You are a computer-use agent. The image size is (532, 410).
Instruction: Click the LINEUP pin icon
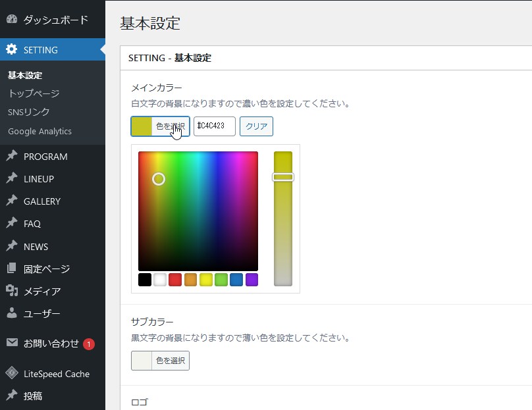tap(12, 178)
